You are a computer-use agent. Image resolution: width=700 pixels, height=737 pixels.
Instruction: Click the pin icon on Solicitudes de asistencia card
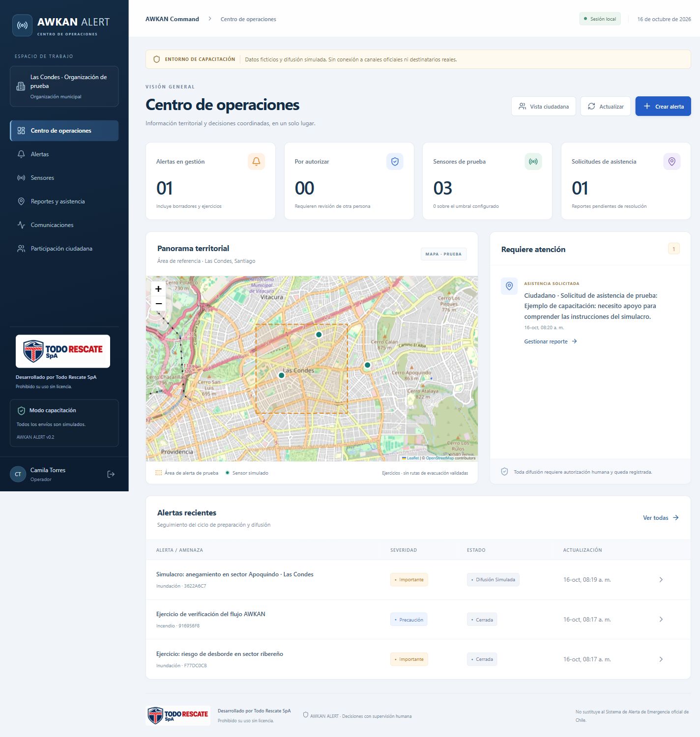[x=672, y=161]
